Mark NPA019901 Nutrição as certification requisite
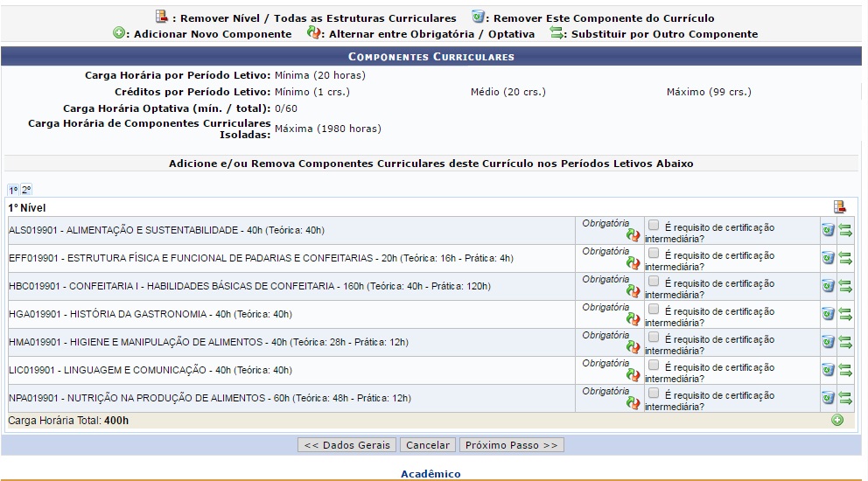This screenshot has height=481, width=868. 654,394
